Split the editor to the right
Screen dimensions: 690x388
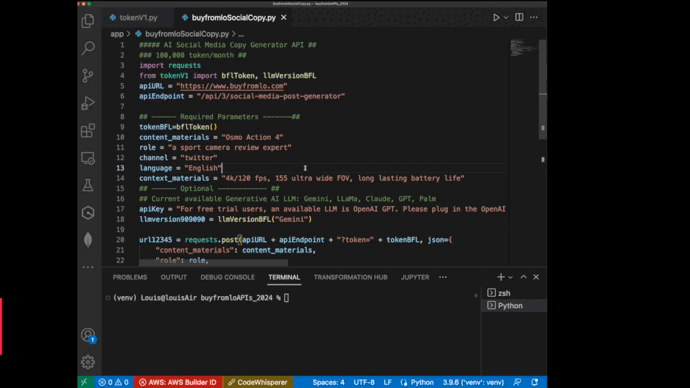[x=519, y=17]
